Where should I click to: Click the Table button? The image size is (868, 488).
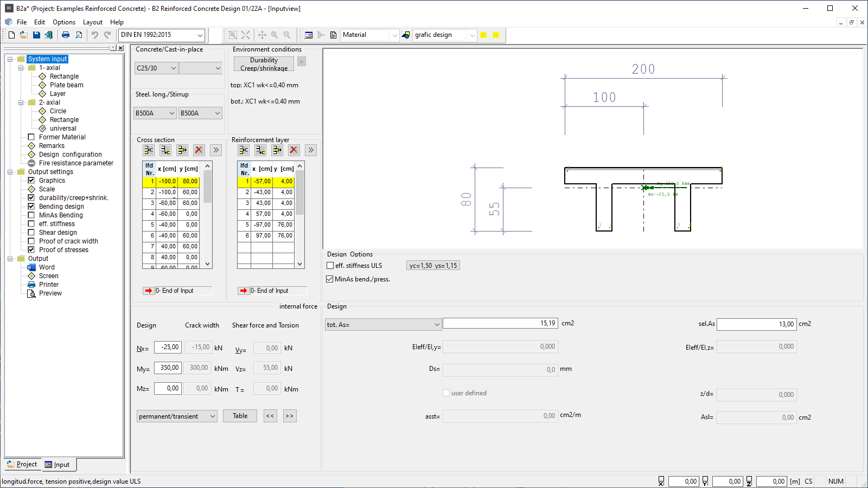click(x=240, y=416)
